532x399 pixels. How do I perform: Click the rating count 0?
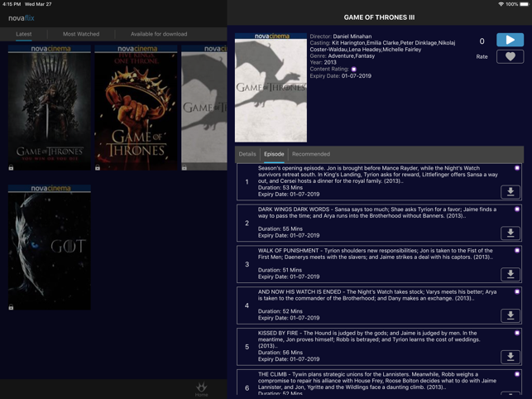point(482,41)
